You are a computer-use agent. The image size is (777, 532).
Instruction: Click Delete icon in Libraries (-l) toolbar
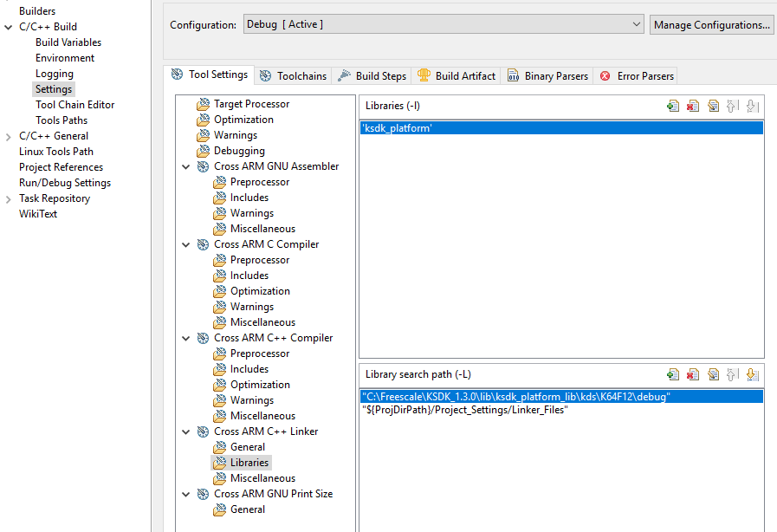pyautogui.click(x=692, y=107)
